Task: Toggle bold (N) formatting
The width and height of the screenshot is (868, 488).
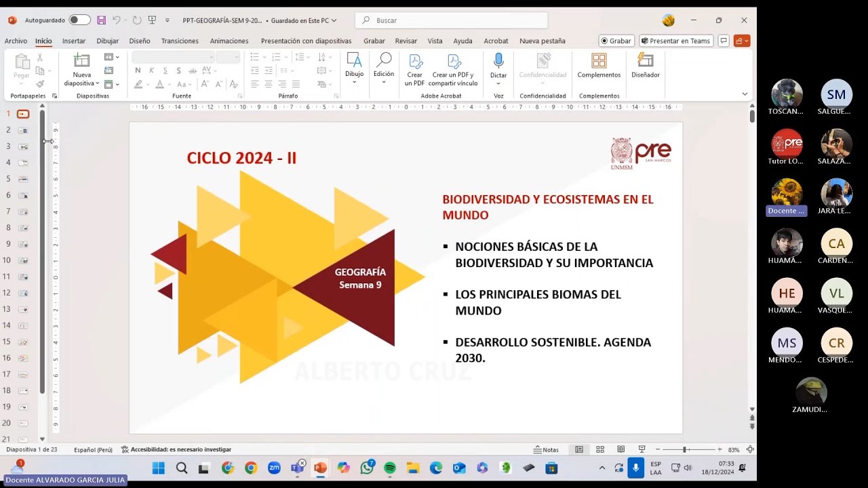Action: coord(138,70)
